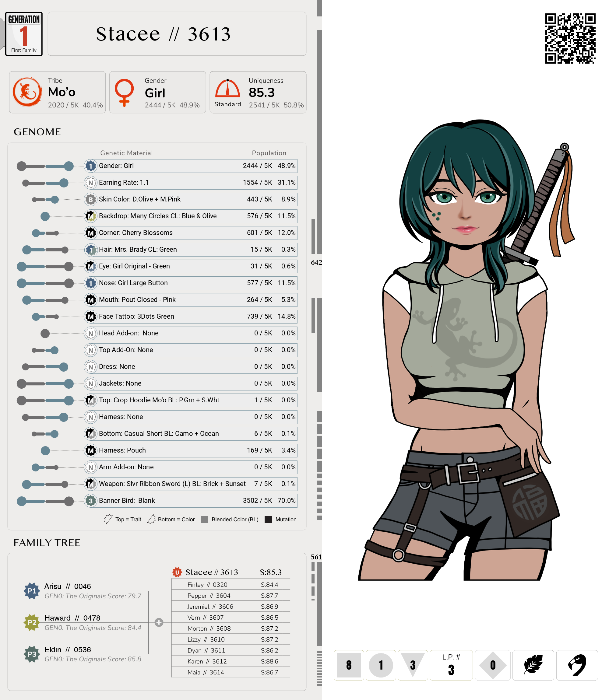Click the Bottom = Color legend icon

[x=151, y=519]
